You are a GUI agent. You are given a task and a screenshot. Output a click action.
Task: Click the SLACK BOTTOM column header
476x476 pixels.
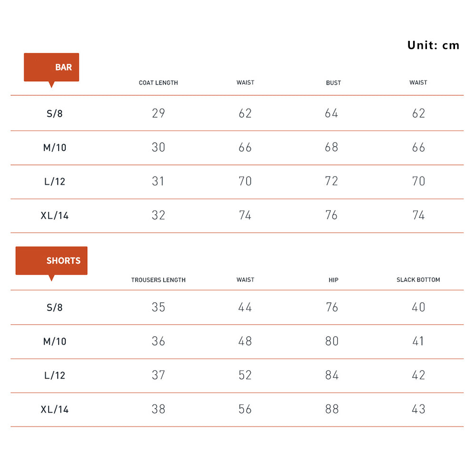418,280
